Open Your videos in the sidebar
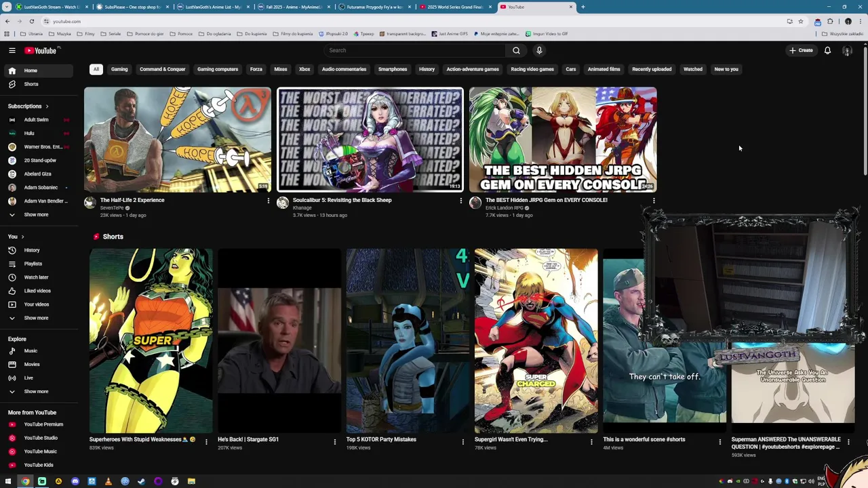Image resolution: width=868 pixels, height=488 pixels. point(39,304)
